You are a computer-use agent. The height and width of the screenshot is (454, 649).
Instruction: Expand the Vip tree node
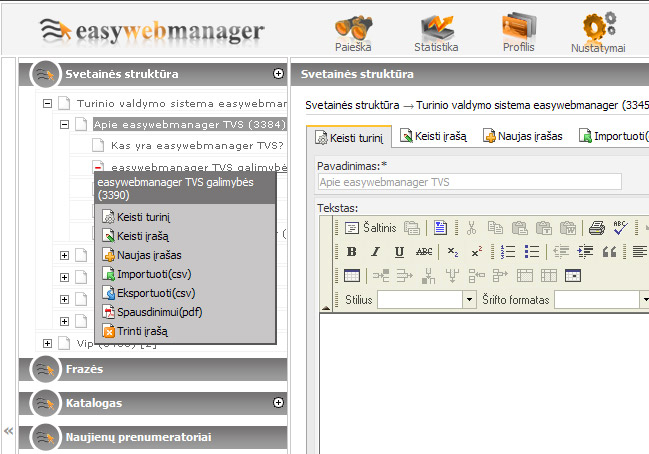click(x=48, y=343)
